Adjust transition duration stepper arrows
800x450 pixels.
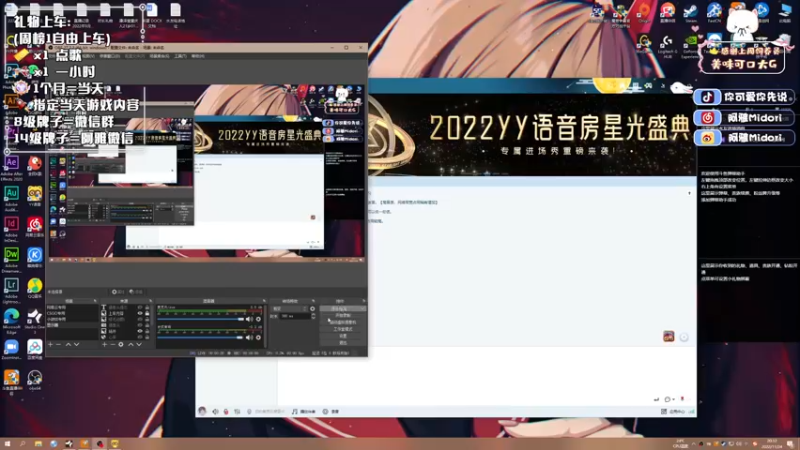313,316
